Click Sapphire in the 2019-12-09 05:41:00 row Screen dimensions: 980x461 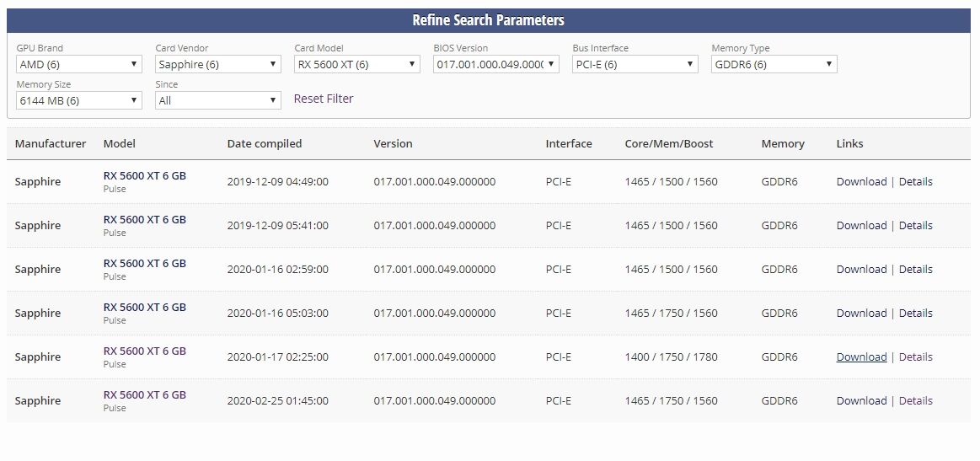point(38,225)
